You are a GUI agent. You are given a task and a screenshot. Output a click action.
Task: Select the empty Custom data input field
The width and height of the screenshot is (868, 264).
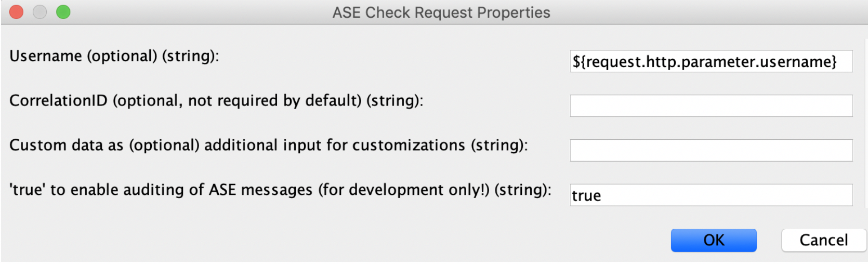[x=711, y=151]
